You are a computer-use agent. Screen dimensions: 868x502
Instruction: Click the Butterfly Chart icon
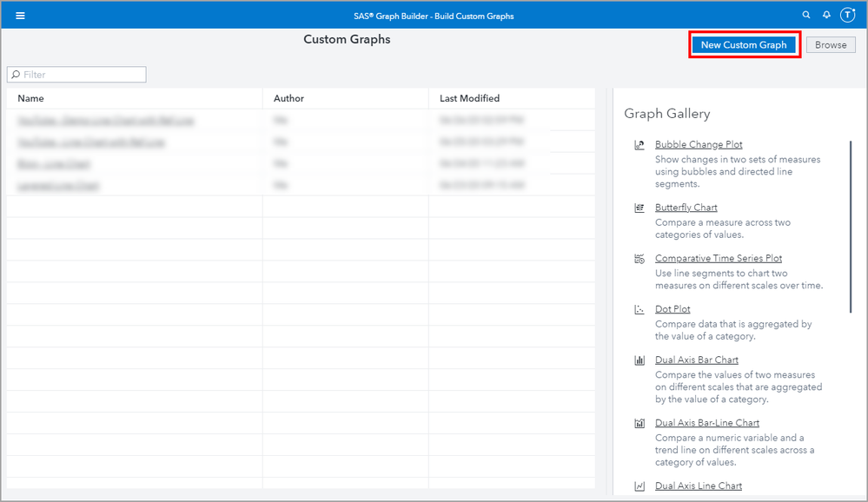tap(639, 208)
